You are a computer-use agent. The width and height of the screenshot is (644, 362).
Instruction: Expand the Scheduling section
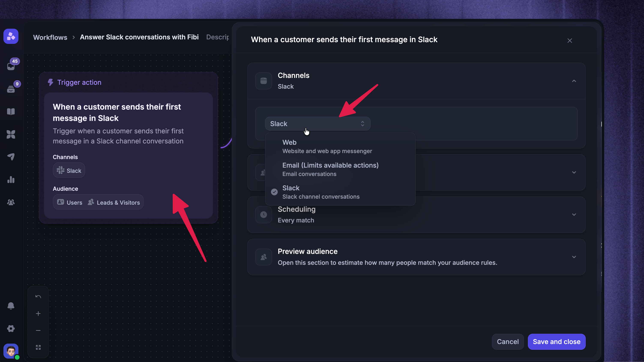click(x=574, y=215)
